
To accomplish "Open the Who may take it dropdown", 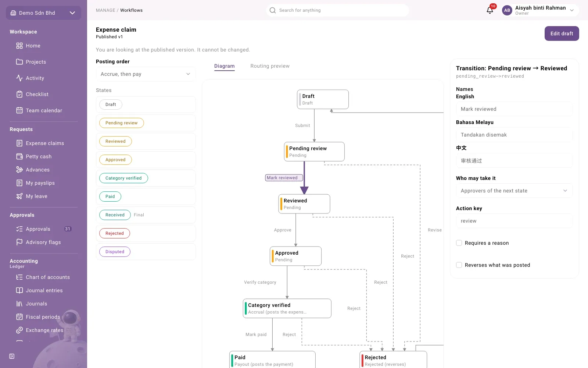I will (514, 191).
